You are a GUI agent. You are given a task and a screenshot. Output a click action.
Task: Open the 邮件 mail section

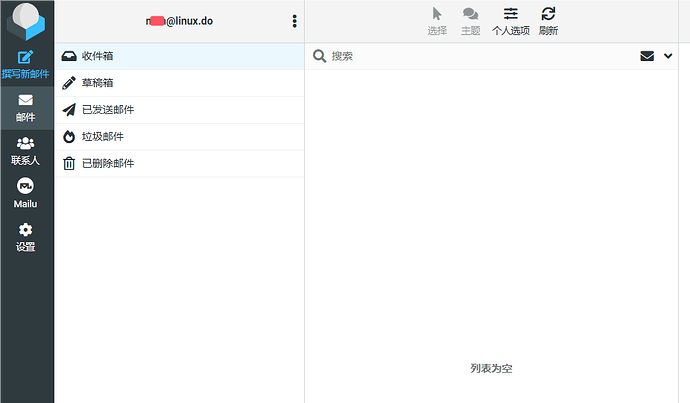click(26, 108)
